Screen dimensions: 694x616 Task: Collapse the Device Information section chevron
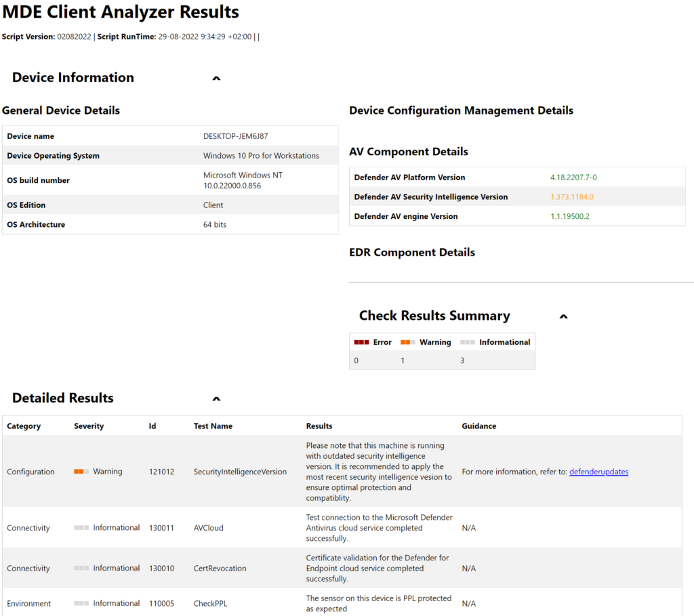click(216, 79)
